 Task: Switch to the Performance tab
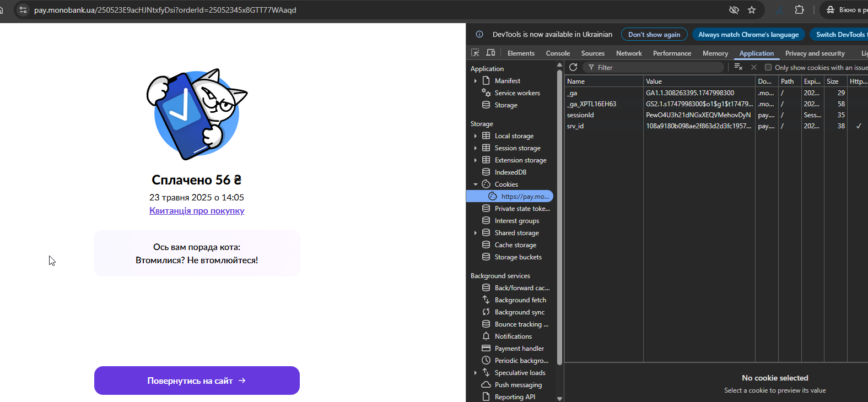[x=672, y=53]
